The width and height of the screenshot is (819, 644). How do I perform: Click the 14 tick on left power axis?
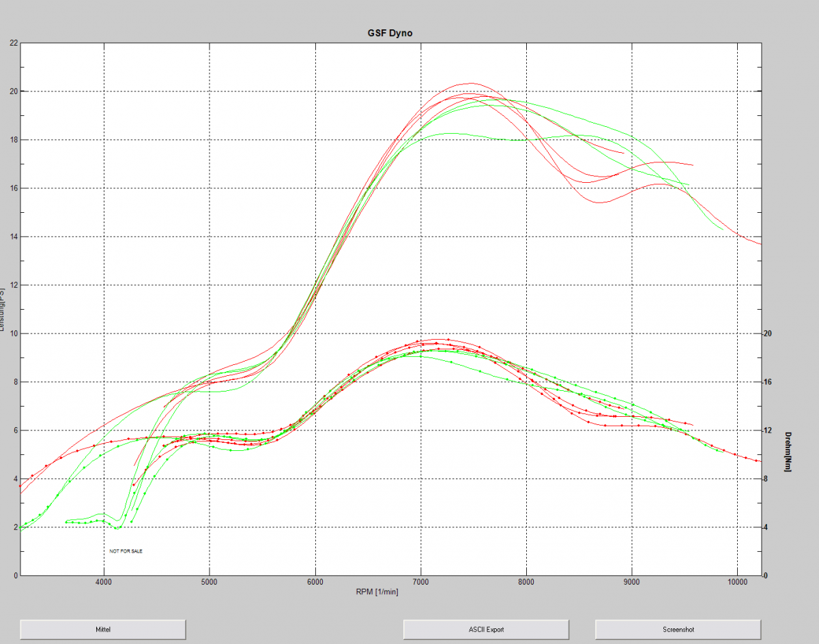(14, 237)
